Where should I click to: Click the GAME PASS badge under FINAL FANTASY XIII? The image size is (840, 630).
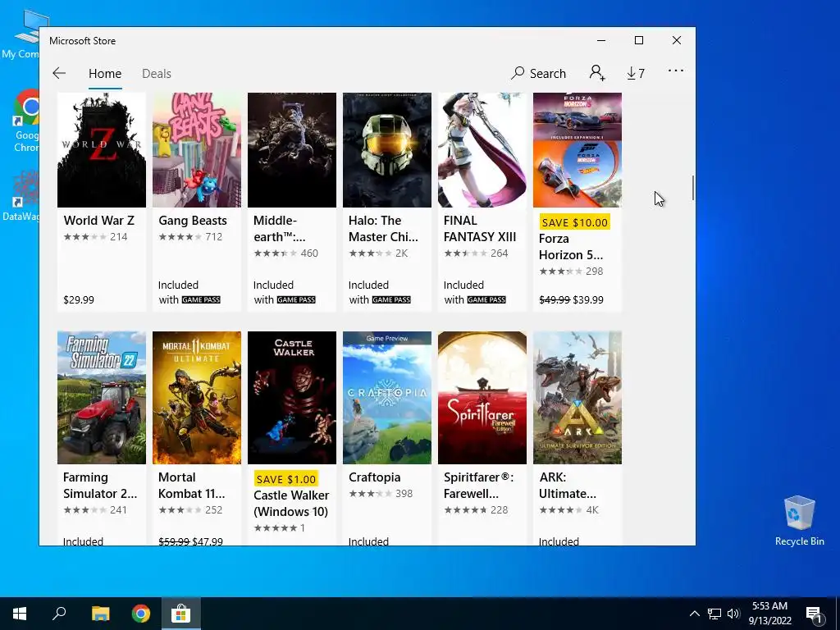click(486, 300)
